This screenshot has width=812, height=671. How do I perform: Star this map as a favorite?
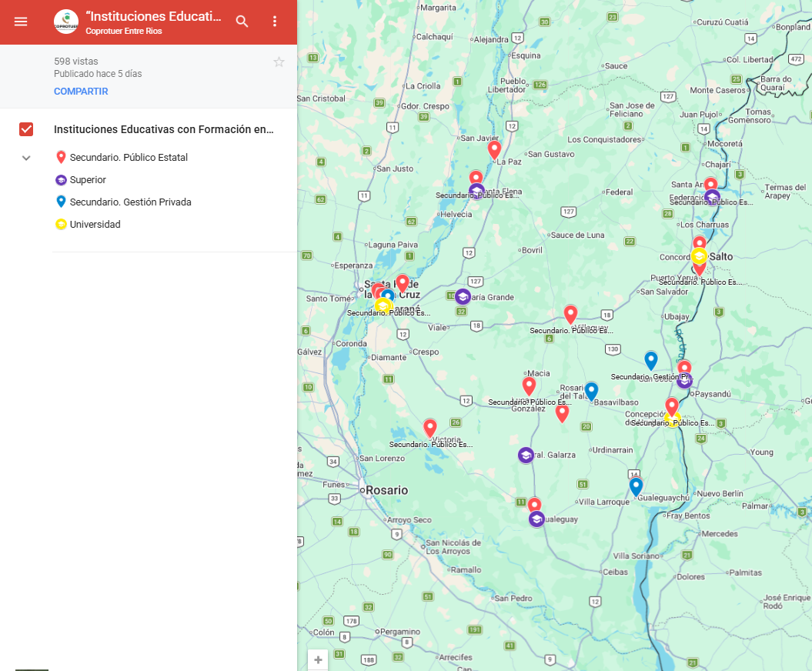click(279, 62)
